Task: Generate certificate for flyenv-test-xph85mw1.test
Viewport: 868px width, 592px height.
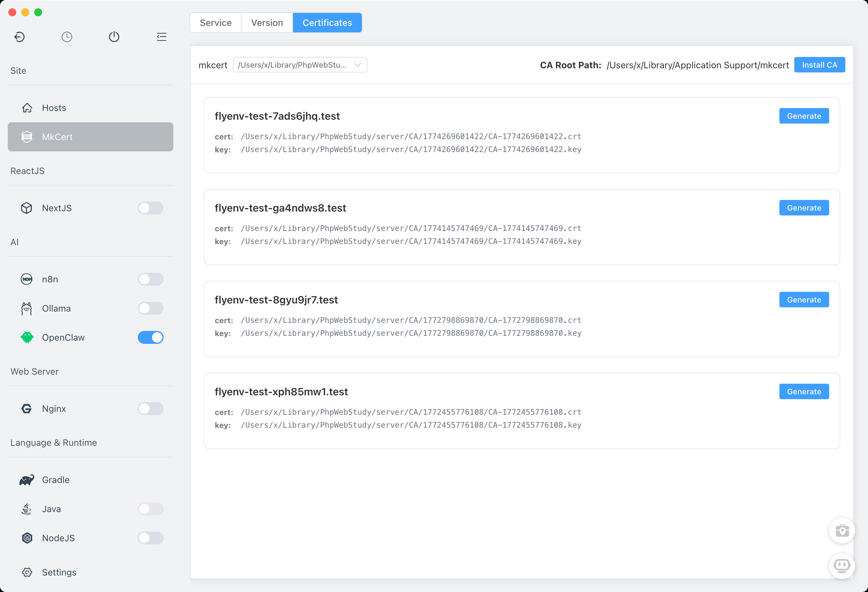Action: coord(804,392)
